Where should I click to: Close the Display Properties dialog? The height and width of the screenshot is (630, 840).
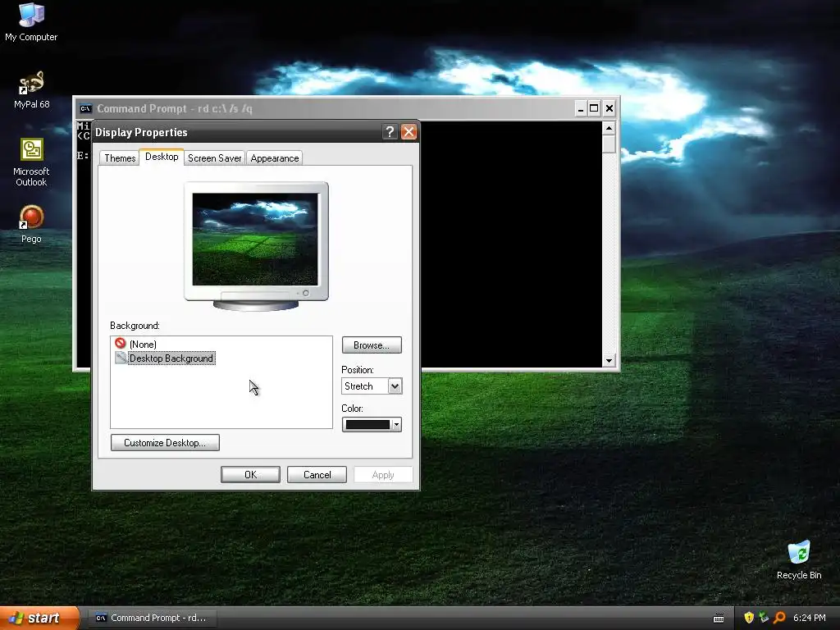(x=409, y=132)
